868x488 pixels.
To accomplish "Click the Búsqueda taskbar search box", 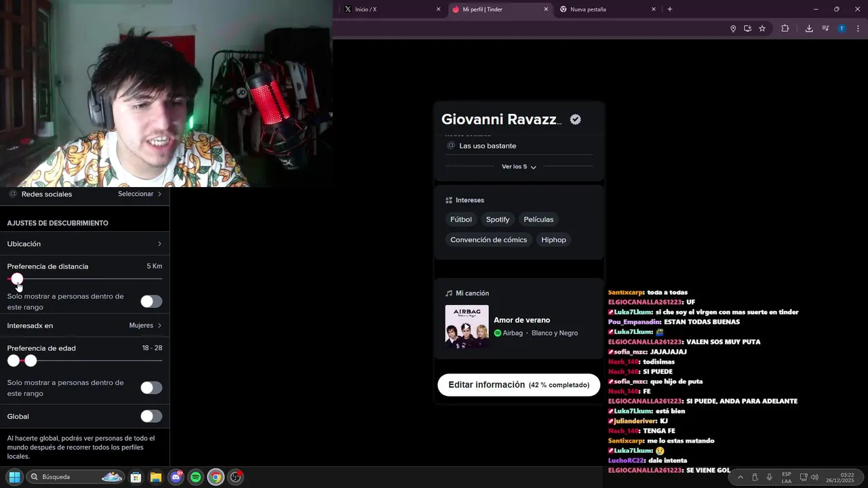I will coord(76,477).
